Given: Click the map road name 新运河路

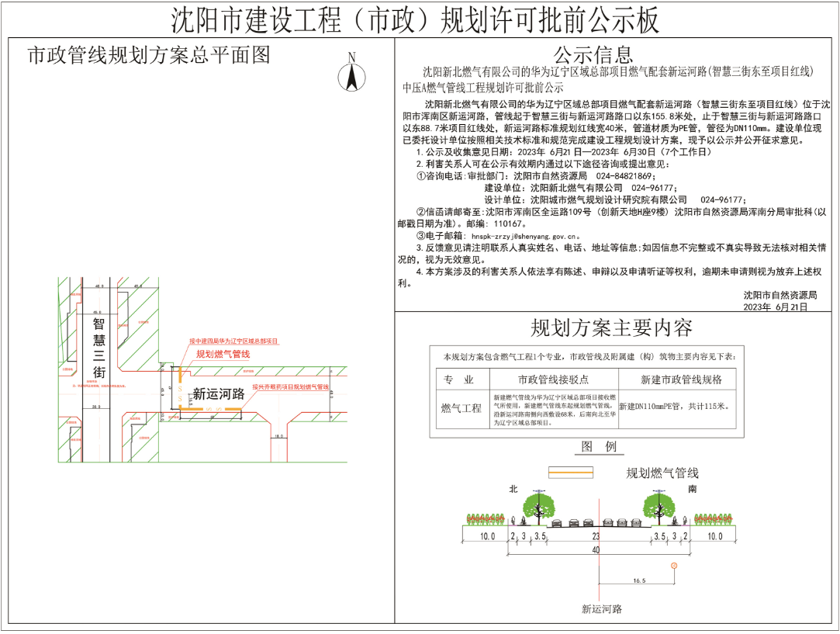Looking at the screenshot, I should [219, 394].
